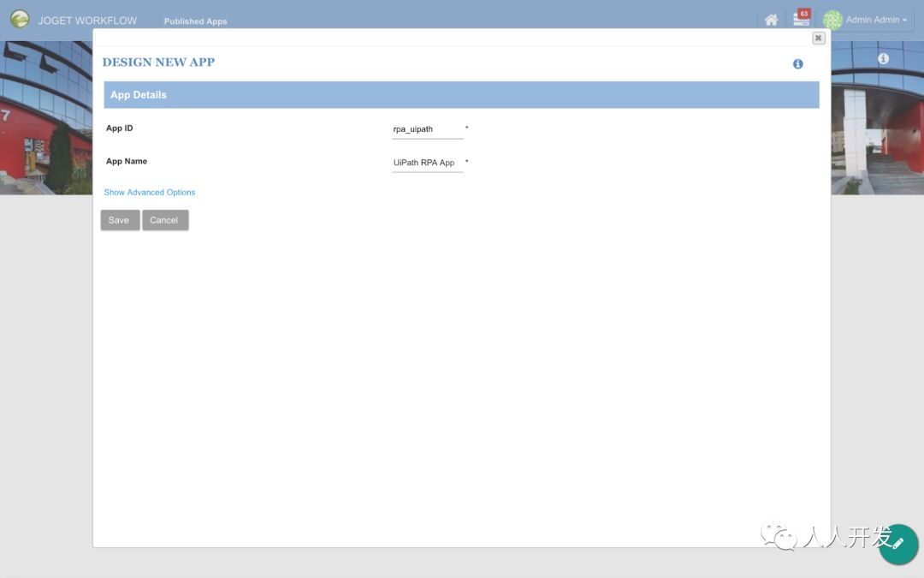
Task: Click the App ID label
Action: [x=119, y=128]
